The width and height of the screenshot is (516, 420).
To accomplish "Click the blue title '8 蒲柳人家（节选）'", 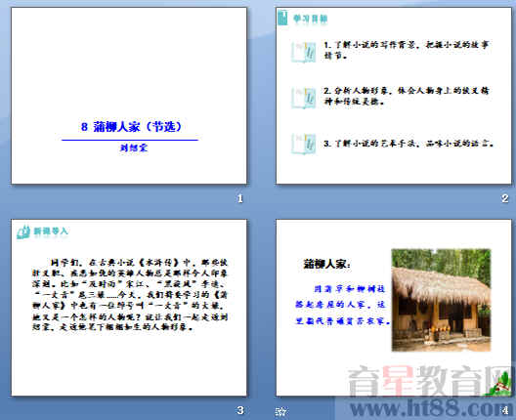I will pyautogui.click(x=131, y=127).
